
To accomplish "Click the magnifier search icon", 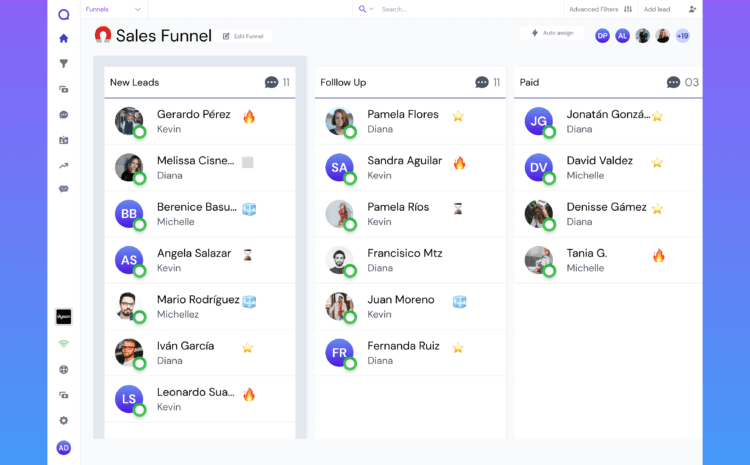I will point(362,9).
